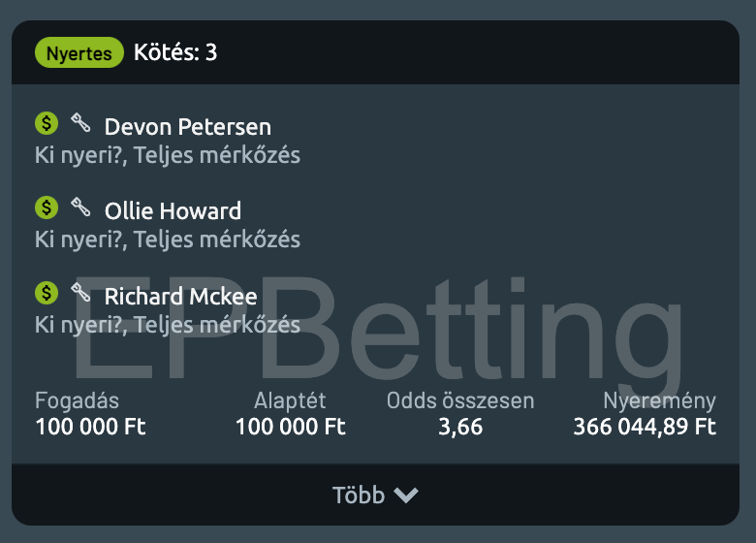Expand the slip via the Több label
The height and width of the screenshot is (543, 756).
[359, 495]
